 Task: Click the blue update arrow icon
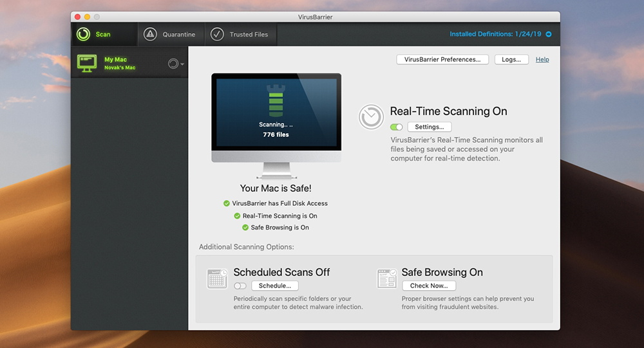[549, 34]
